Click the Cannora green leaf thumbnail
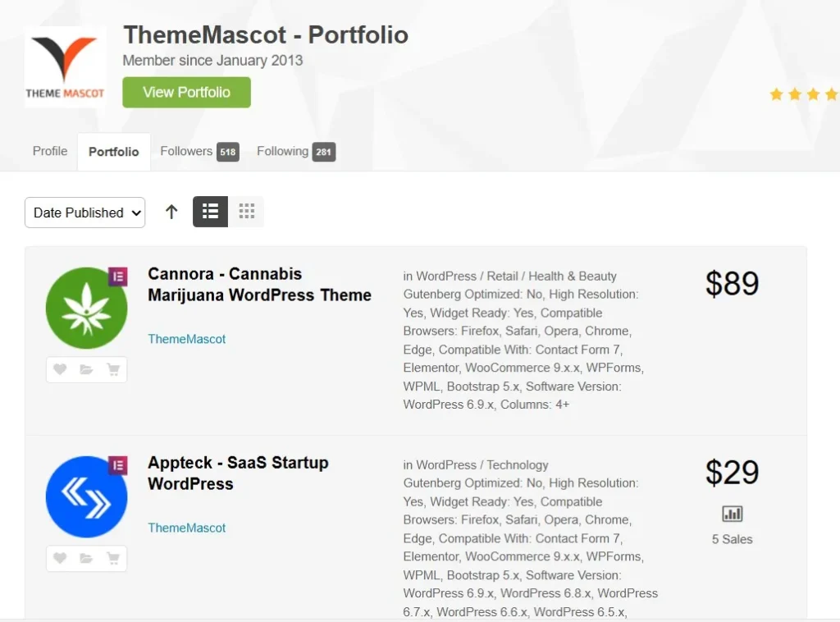The height and width of the screenshot is (622, 840). (86, 309)
